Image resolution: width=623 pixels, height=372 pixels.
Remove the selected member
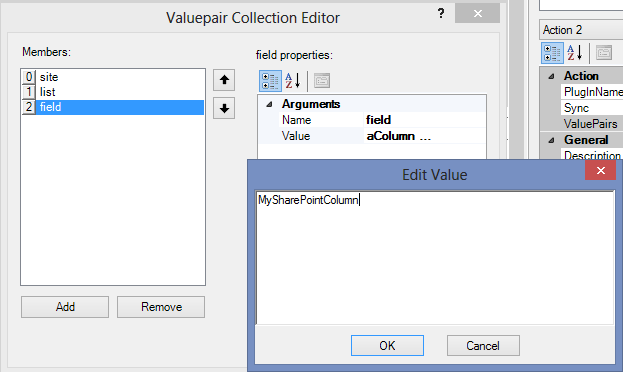(x=161, y=307)
